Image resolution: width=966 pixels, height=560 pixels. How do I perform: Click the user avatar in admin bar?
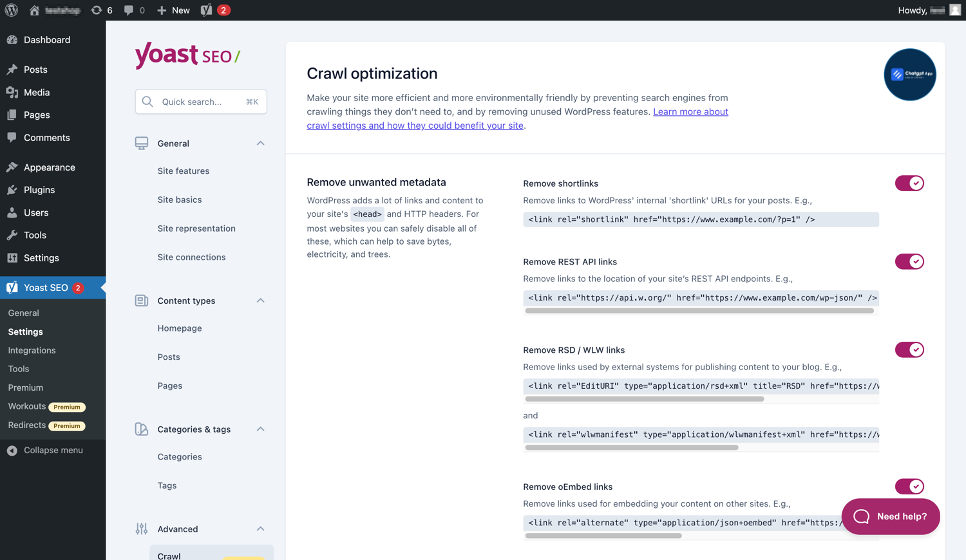(x=955, y=10)
